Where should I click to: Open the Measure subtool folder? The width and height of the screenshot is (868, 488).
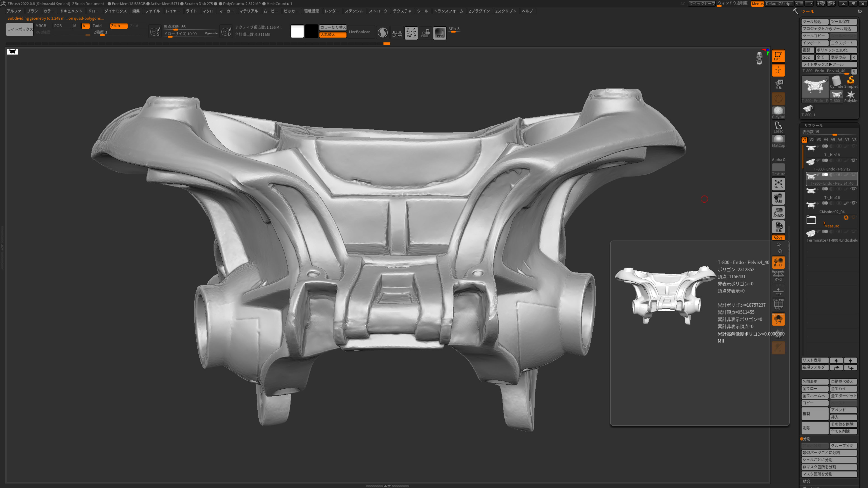click(811, 220)
